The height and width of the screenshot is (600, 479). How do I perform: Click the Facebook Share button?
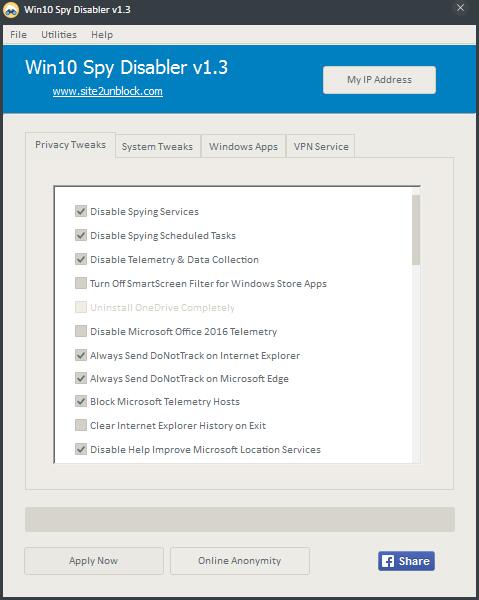point(406,561)
